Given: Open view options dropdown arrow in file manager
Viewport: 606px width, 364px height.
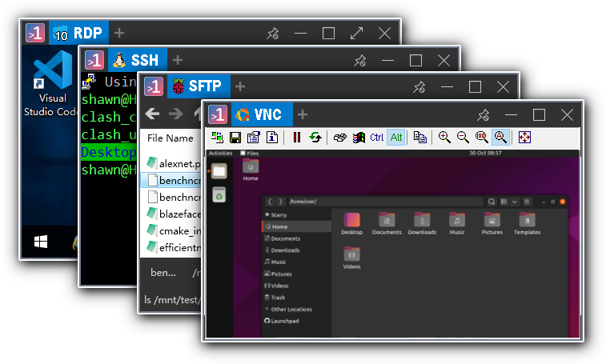Looking at the screenshot, I should [x=515, y=202].
